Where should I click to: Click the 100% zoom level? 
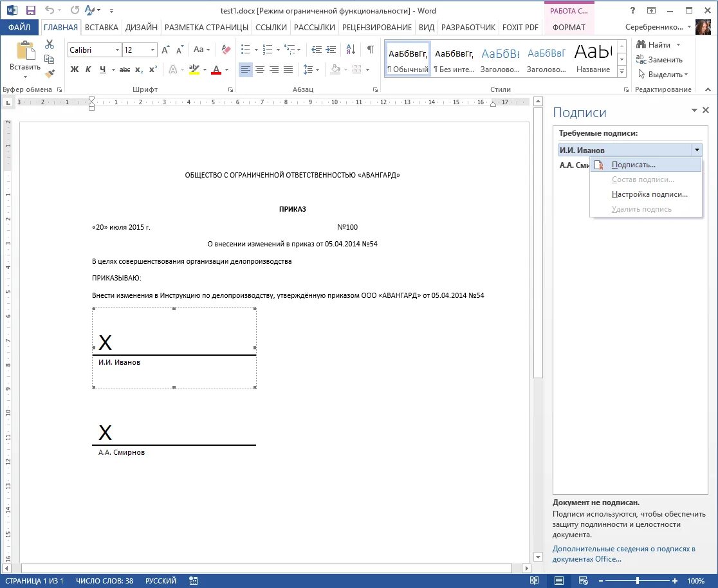[x=695, y=581]
